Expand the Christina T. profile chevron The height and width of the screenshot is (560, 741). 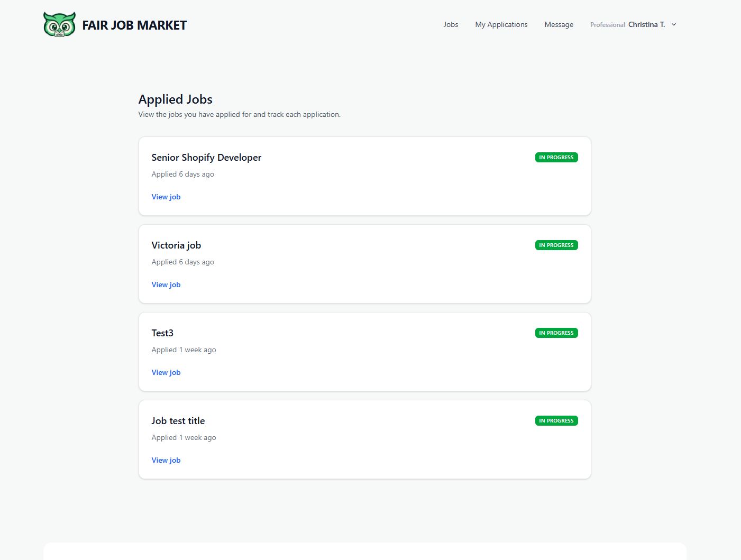[x=674, y=24]
